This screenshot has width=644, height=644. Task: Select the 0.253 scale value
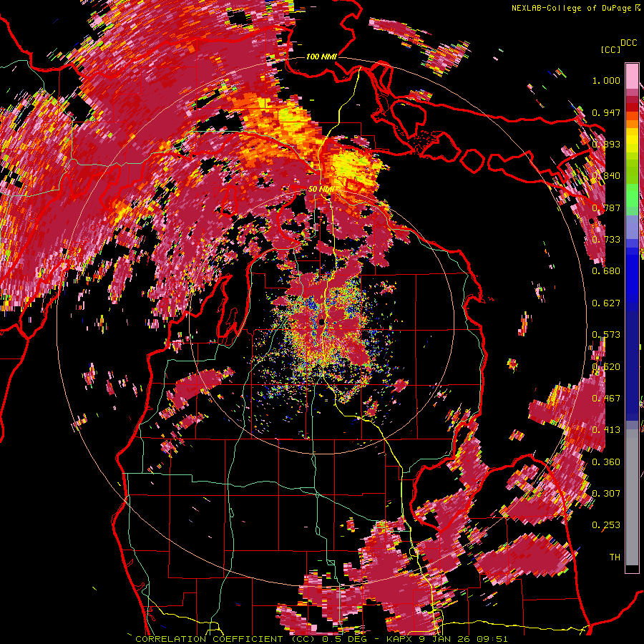click(x=606, y=525)
